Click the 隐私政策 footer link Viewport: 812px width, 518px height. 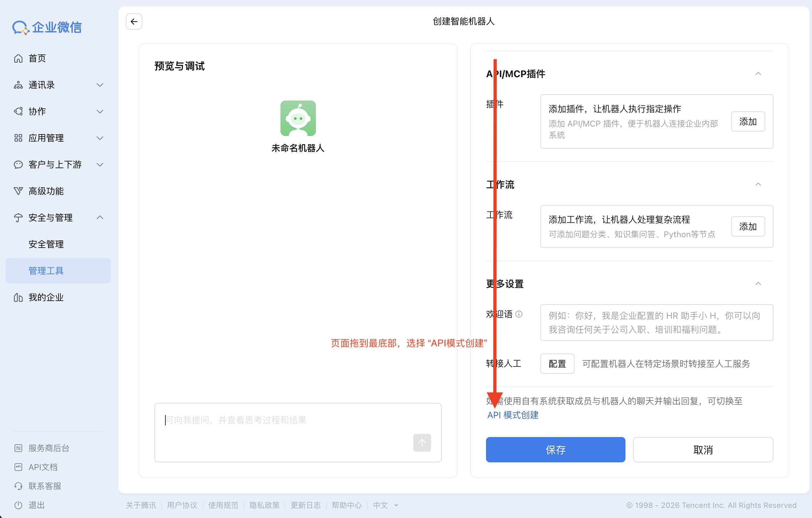[x=265, y=505]
